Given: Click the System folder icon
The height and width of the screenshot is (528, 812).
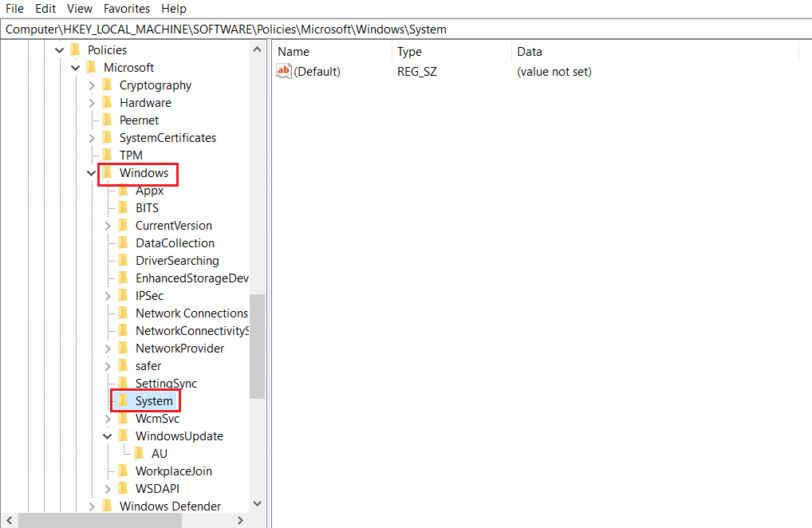Looking at the screenshot, I should click(124, 400).
